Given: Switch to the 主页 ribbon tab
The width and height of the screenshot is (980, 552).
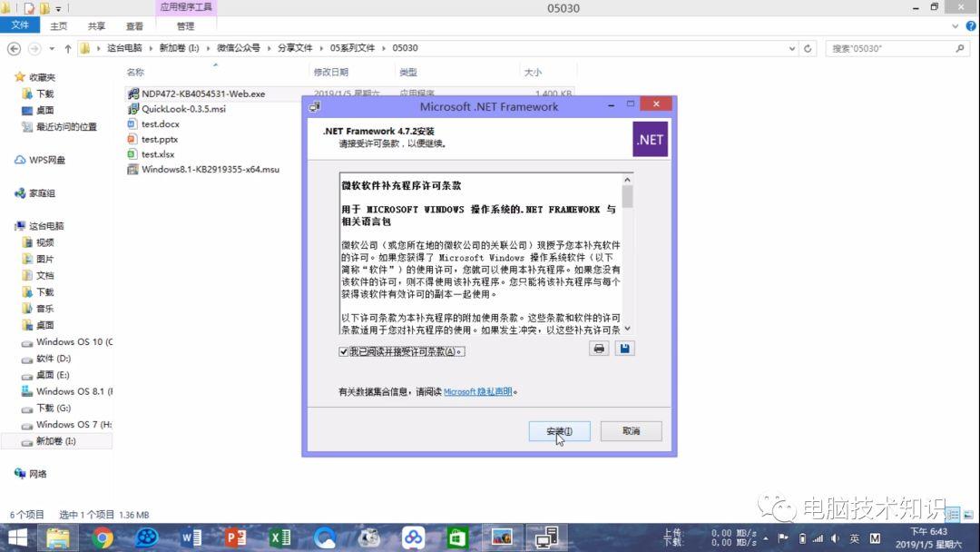Looking at the screenshot, I should pyautogui.click(x=59, y=25).
